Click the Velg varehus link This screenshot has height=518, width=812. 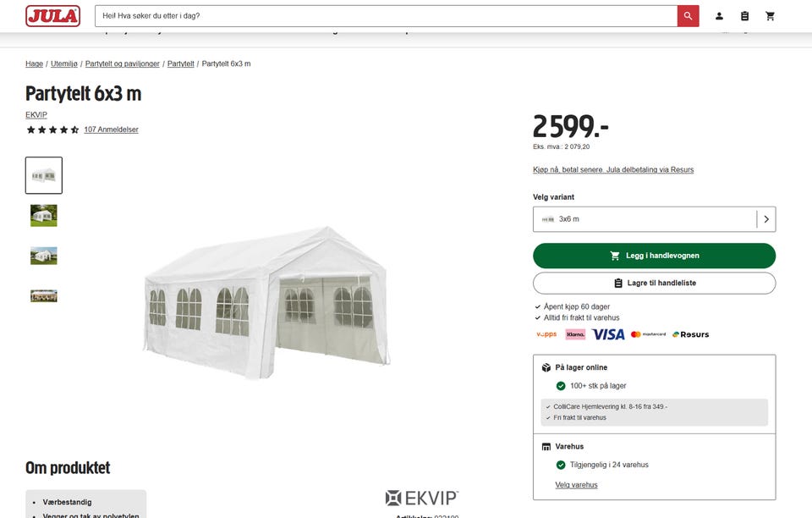tap(576, 485)
